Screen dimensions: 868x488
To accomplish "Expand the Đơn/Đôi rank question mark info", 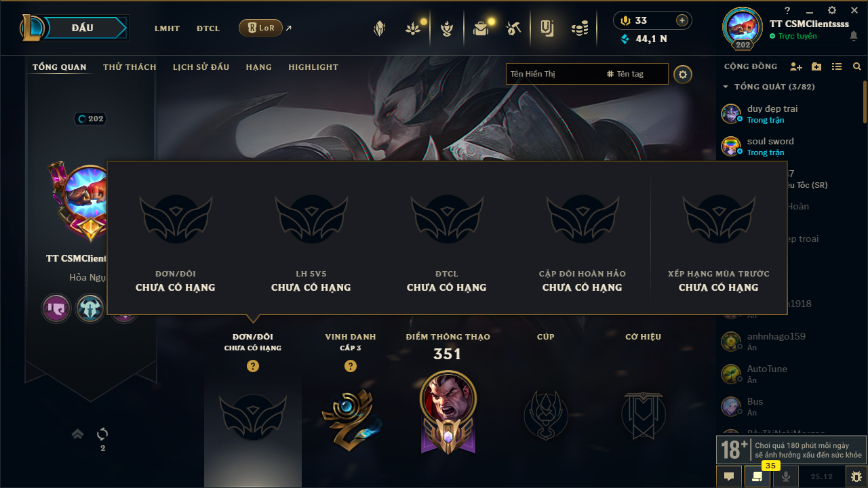I will coord(253,366).
